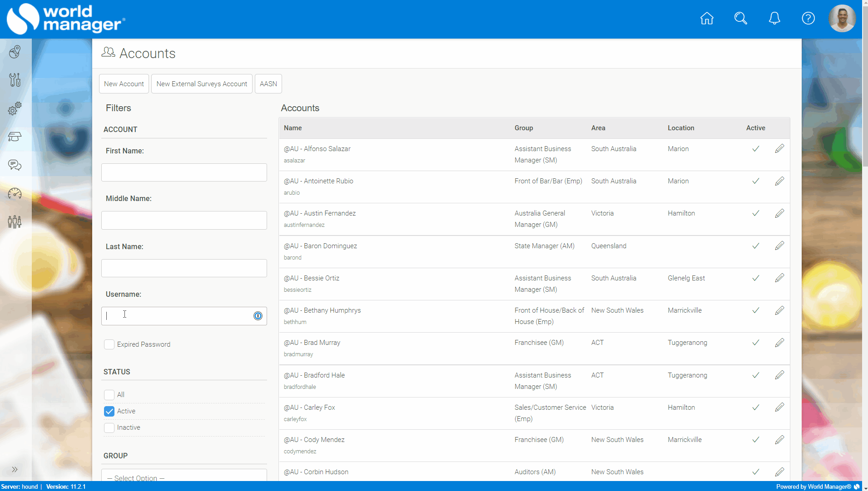Click the search magnifier icon

point(740,19)
